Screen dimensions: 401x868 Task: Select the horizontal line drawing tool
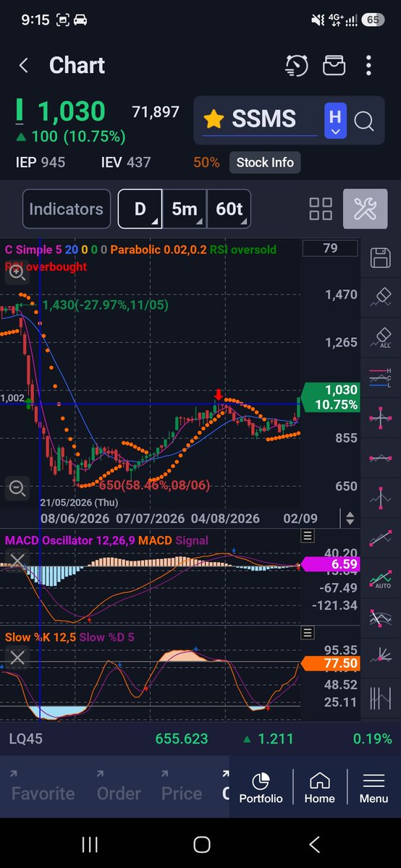(x=381, y=458)
